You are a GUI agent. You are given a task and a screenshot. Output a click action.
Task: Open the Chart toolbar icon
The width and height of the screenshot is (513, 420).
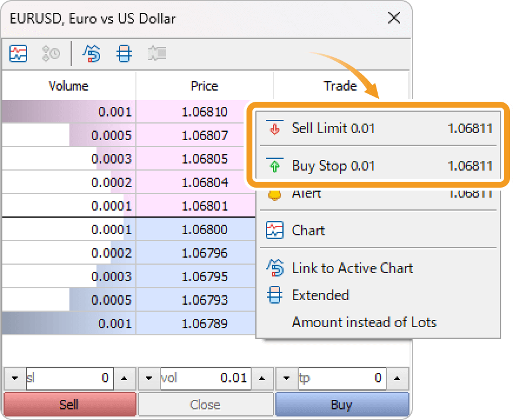18,54
